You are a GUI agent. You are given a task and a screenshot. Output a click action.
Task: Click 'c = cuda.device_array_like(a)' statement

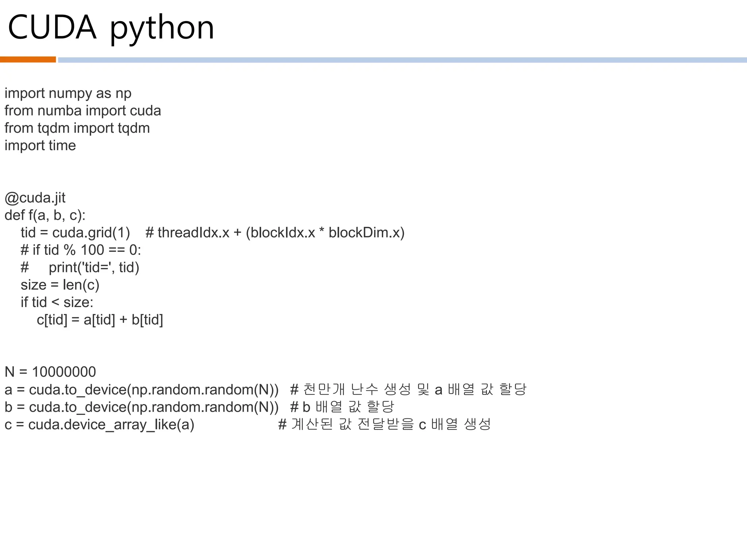click(99, 425)
